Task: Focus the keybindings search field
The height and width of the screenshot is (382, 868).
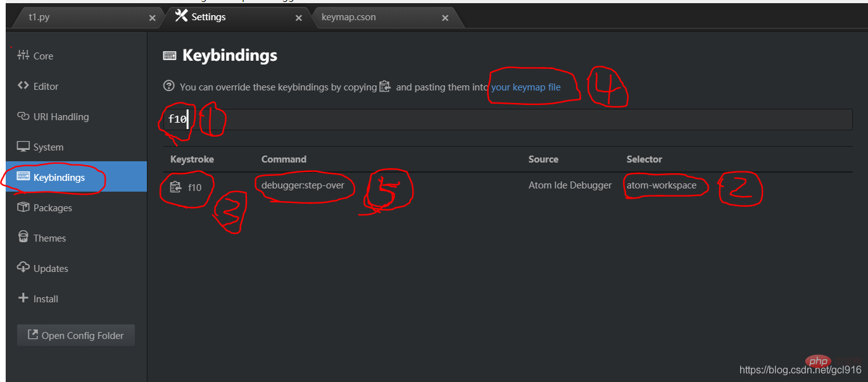Action: 508,119
